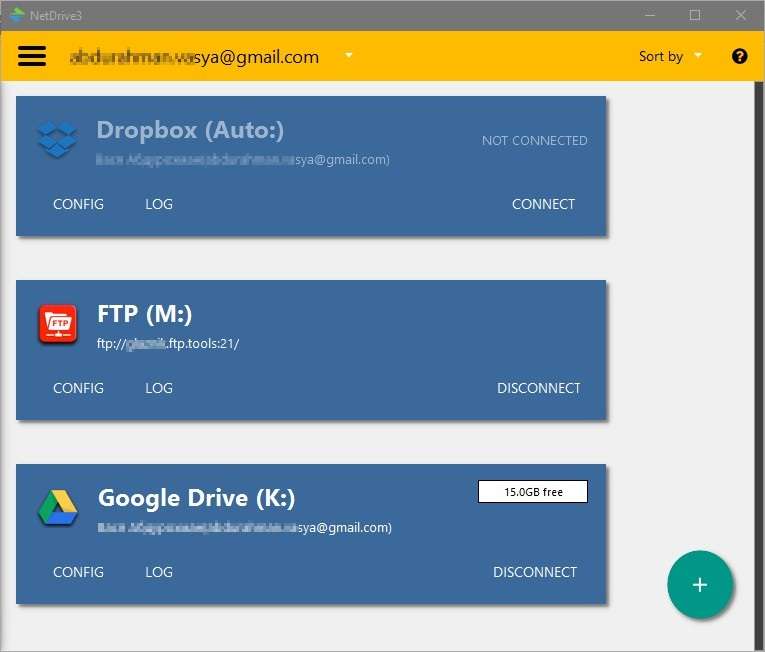Screen dimensions: 765x652
Task: Expand the account email dropdown arrow
Action: [348, 55]
